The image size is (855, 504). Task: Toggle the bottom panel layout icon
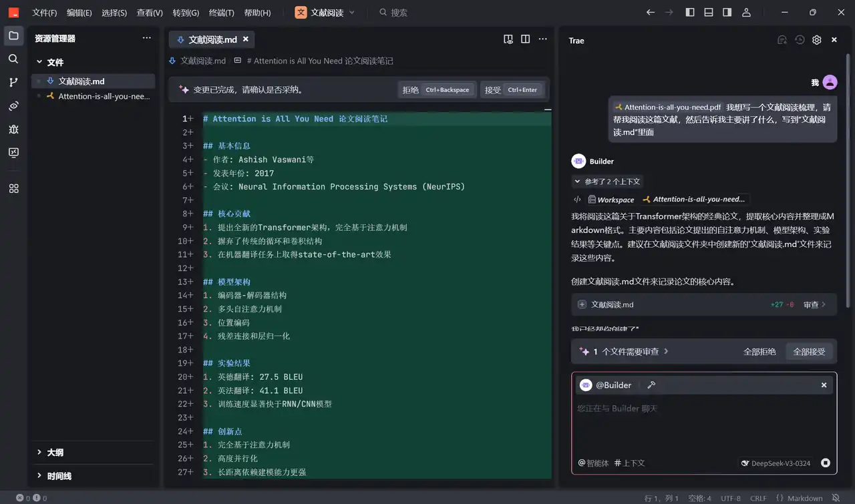coord(709,12)
